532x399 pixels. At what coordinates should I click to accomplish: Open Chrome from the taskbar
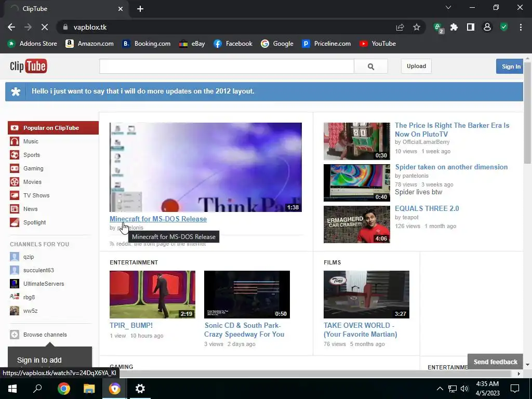63,389
